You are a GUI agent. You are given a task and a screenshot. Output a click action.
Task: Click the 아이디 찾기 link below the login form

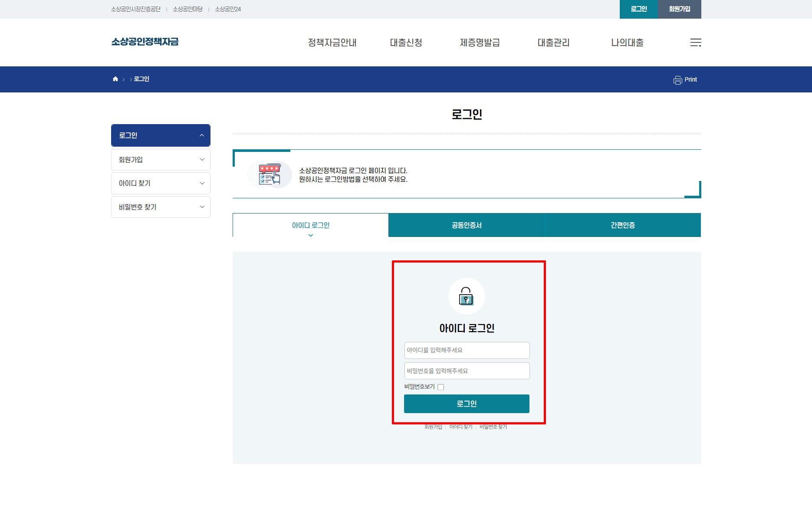coord(461,427)
